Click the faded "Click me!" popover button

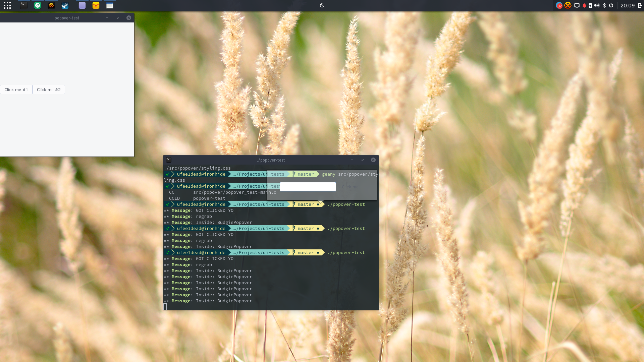tap(351, 187)
